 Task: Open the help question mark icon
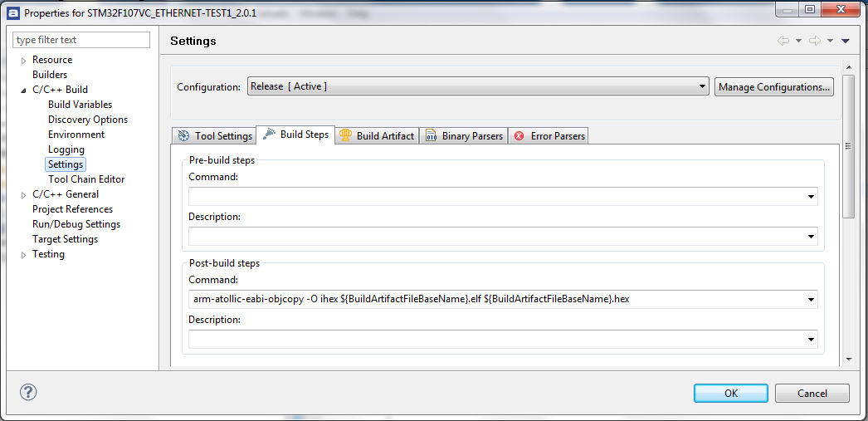[x=28, y=392]
